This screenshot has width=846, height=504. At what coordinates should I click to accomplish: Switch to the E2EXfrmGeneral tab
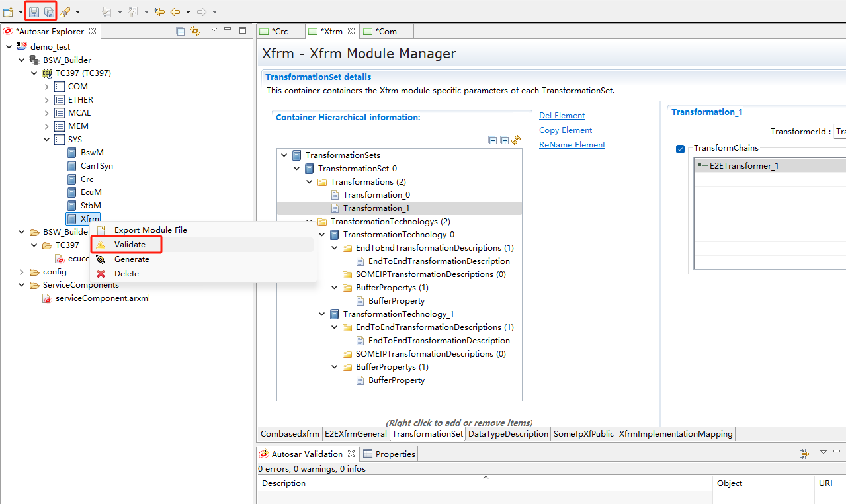(x=355, y=434)
